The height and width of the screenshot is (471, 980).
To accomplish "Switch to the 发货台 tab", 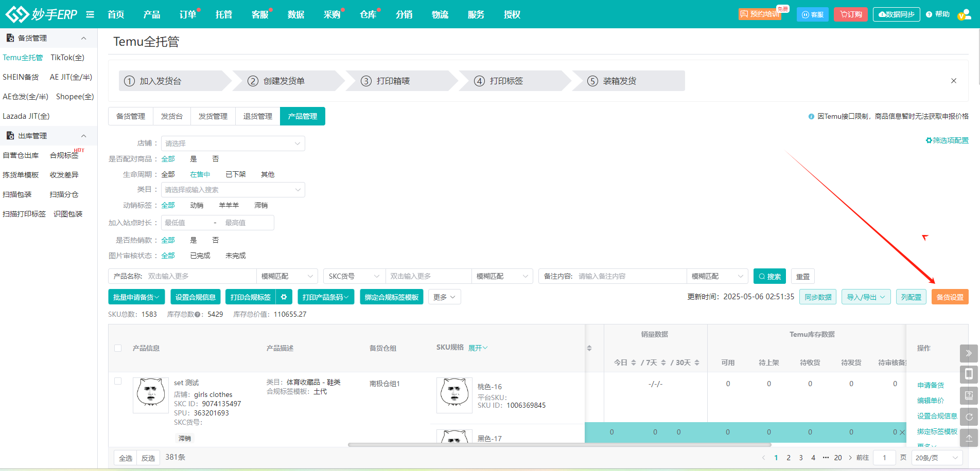I will point(172,116).
